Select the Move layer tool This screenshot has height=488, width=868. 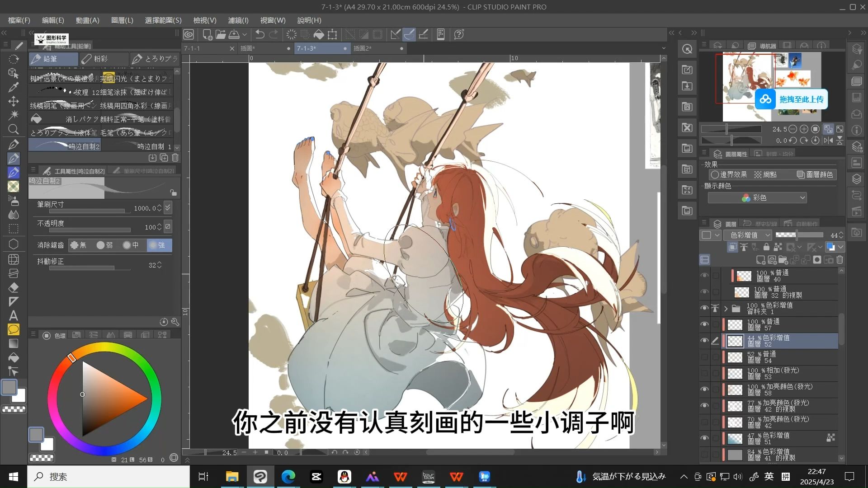click(14, 101)
